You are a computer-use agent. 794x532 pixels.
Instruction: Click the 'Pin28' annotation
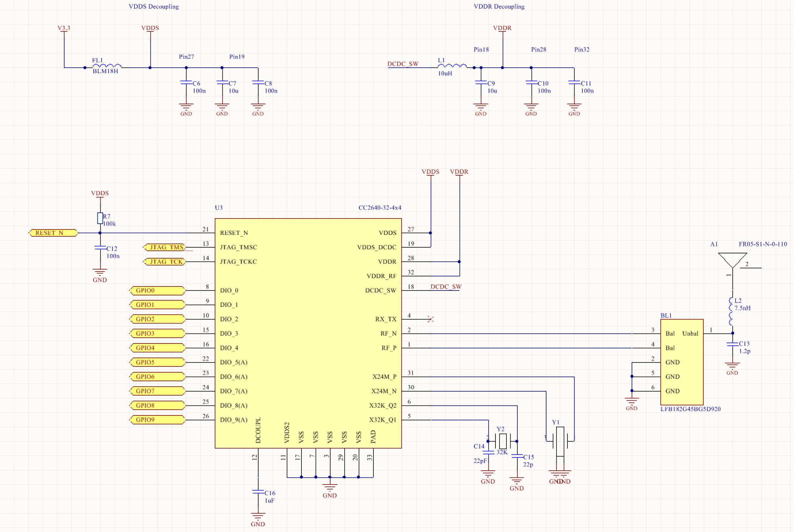click(539, 49)
